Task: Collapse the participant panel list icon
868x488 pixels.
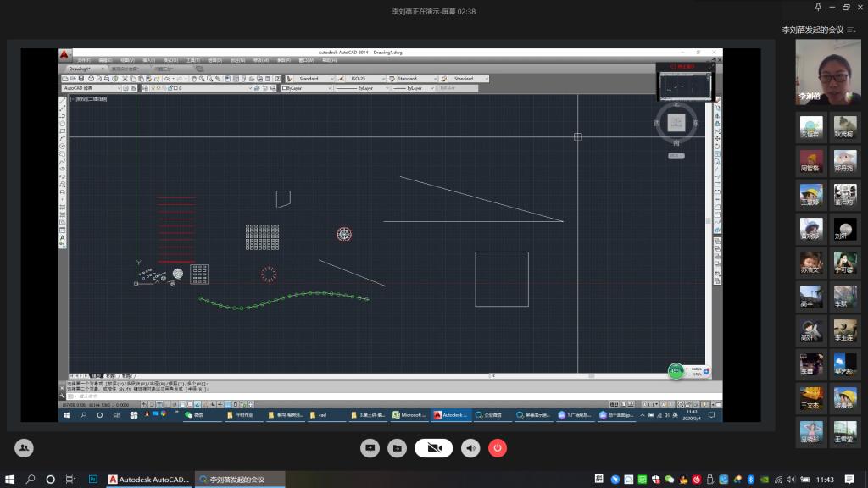Action: pyautogui.click(x=851, y=30)
